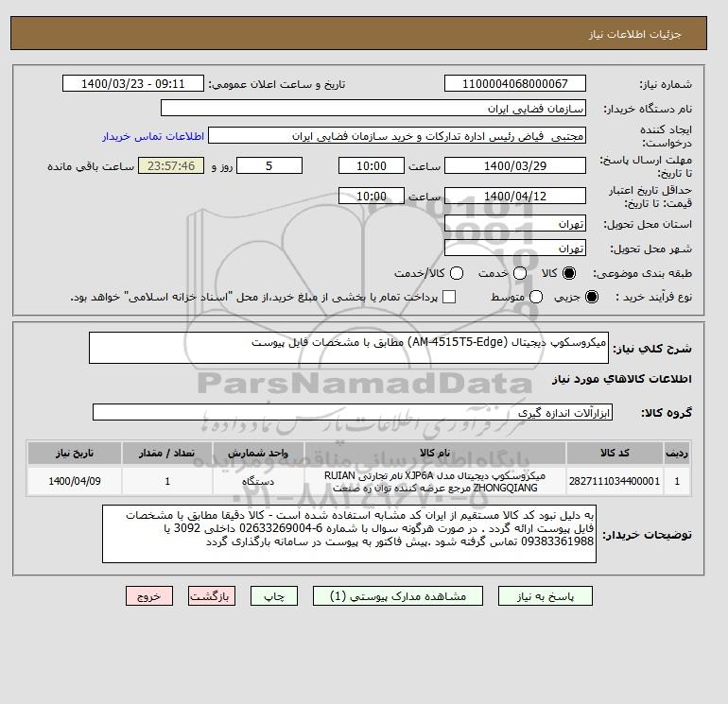Image resolution: width=728 pixels, height=704 pixels.
Task: Click product code cell 2827111034400001
Action: (x=615, y=482)
